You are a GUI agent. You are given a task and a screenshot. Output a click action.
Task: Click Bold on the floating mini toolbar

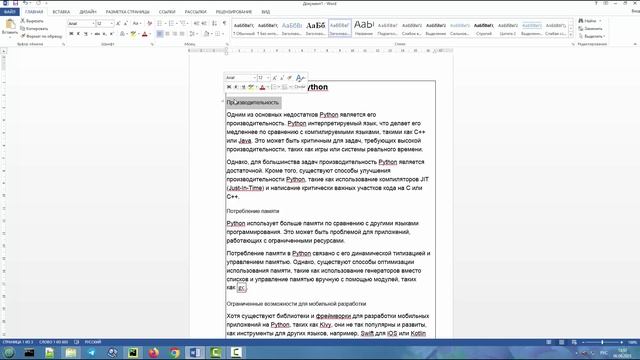coord(229,87)
